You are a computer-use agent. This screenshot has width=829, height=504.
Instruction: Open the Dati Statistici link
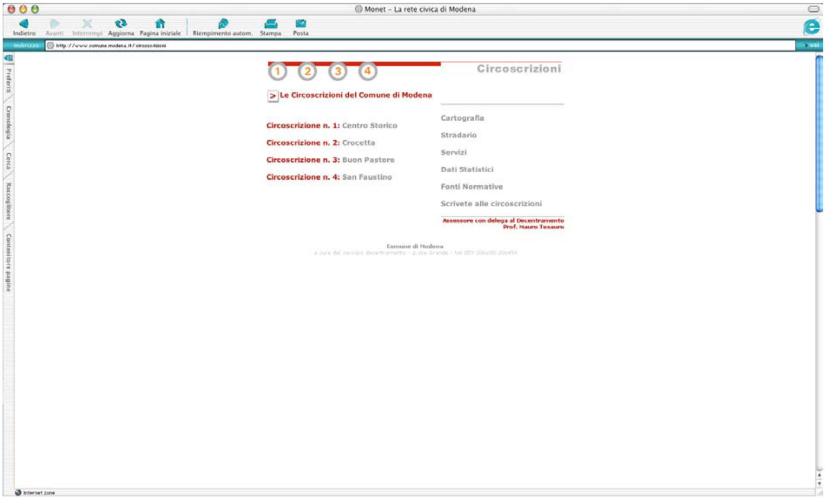coord(467,169)
